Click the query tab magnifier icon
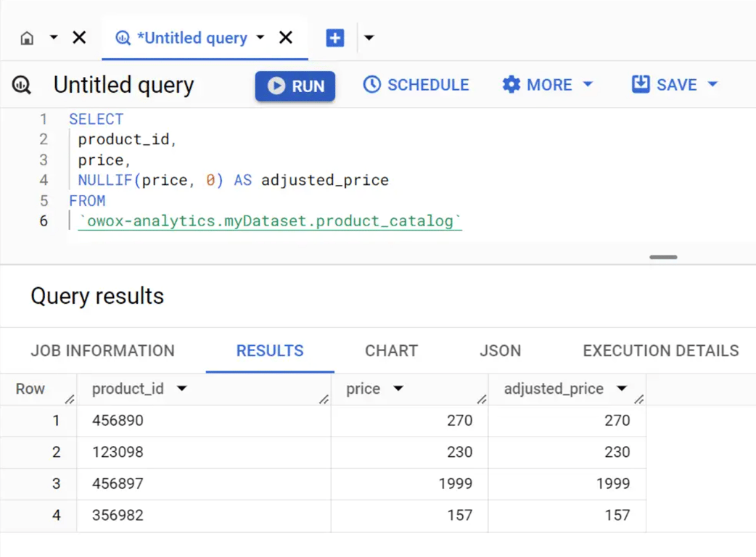Screen dimensions: 756x557 coord(123,38)
